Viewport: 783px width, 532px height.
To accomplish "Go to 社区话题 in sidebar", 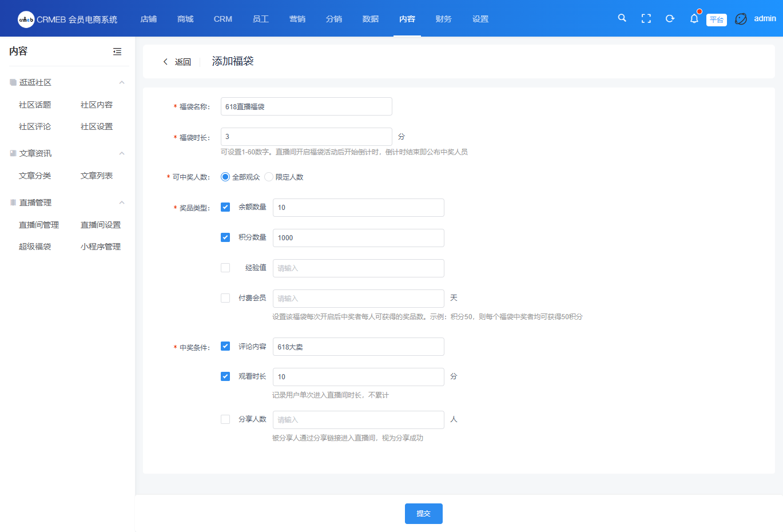I will (35, 105).
